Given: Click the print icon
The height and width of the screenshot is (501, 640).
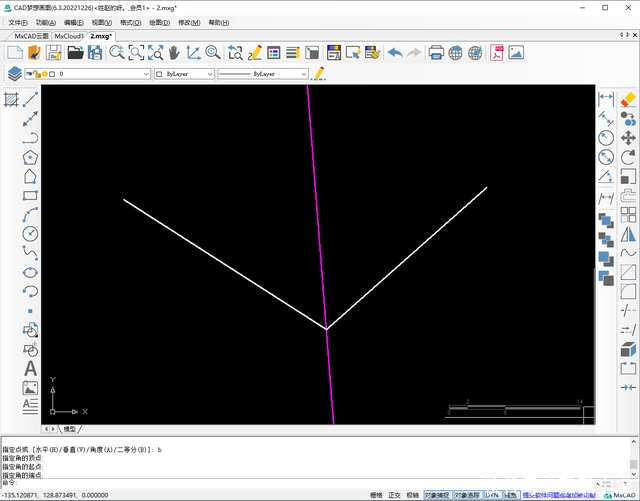Looking at the screenshot, I should [436, 53].
